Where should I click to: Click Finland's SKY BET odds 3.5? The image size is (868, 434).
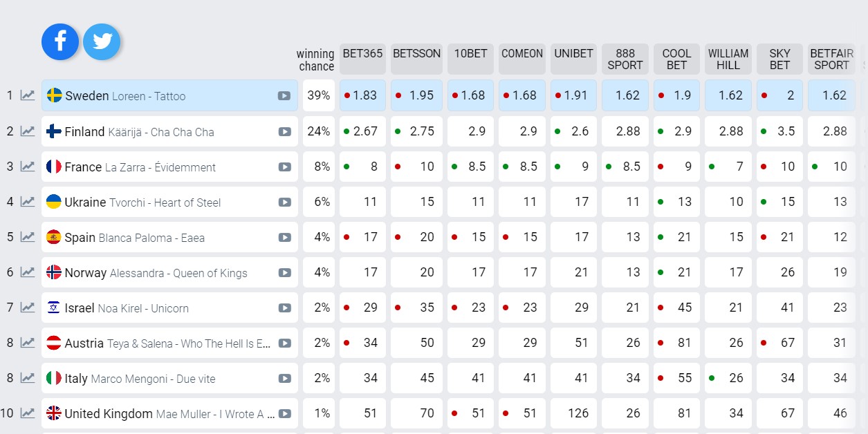click(779, 131)
